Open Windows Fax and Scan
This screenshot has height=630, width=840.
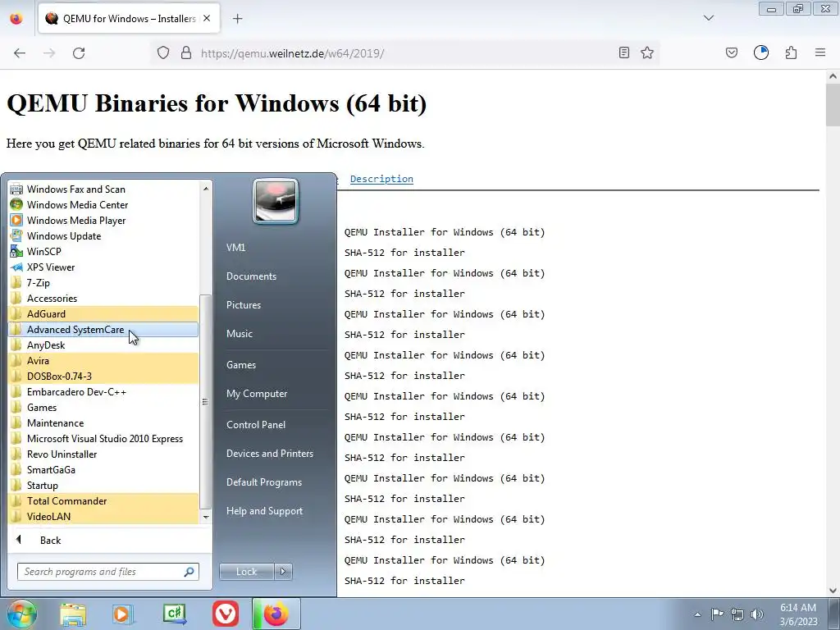tap(103, 189)
